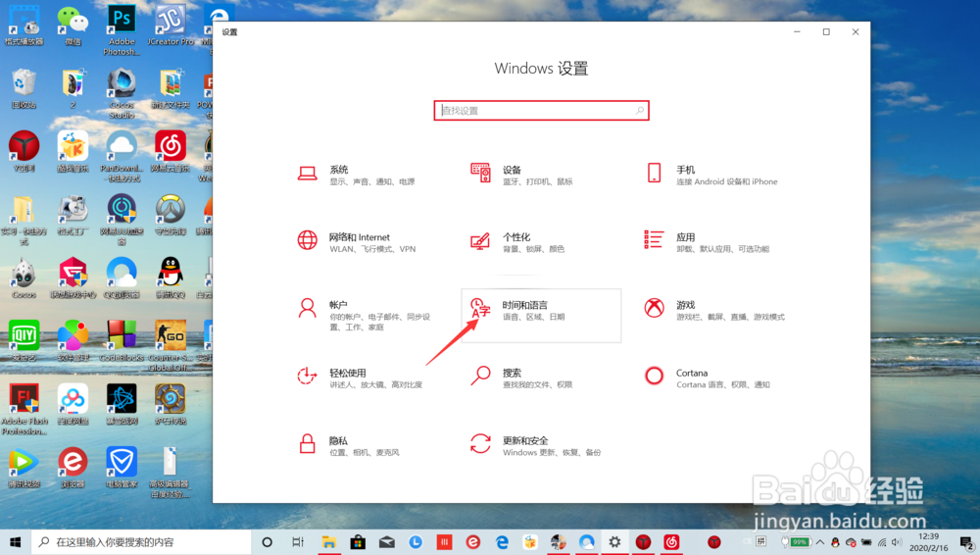Close the 设置 window
980x555 pixels.
click(x=856, y=32)
